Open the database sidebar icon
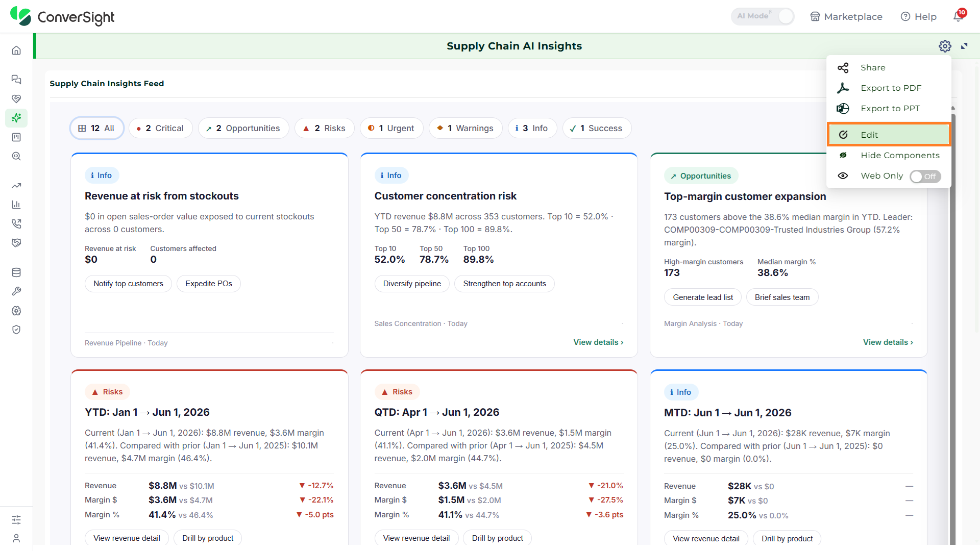 click(x=16, y=272)
